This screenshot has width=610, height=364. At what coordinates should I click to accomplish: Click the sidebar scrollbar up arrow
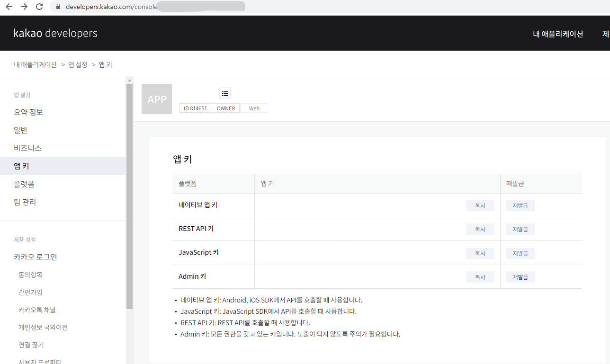click(129, 81)
